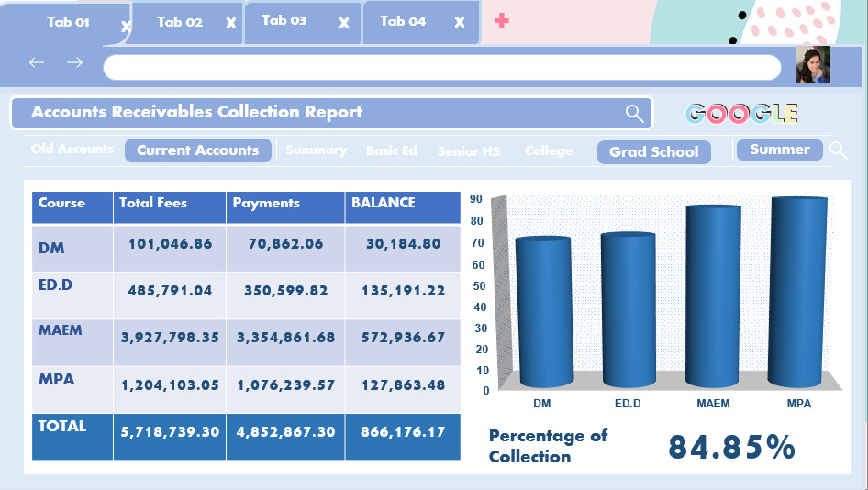Screen dimensions: 868x490
Task: Open the Summary section
Action: pyautogui.click(x=317, y=150)
